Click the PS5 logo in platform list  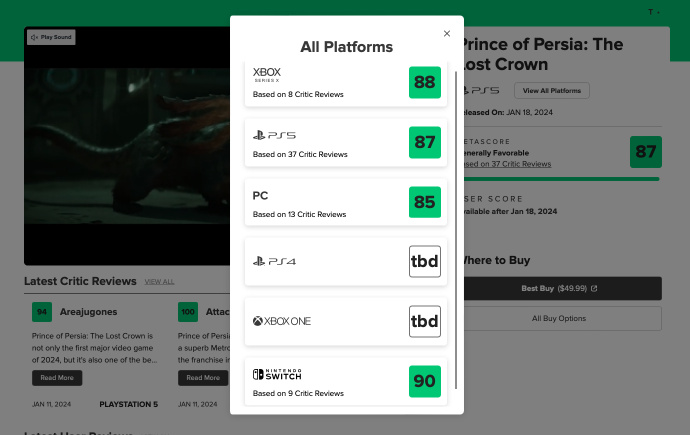pos(274,135)
